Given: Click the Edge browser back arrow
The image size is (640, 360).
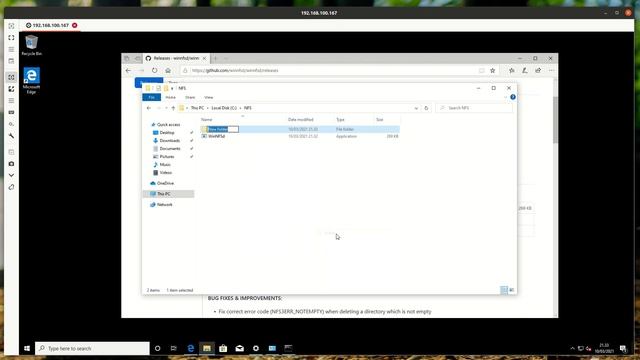Looking at the screenshot, I should click(x=129, y=71).
